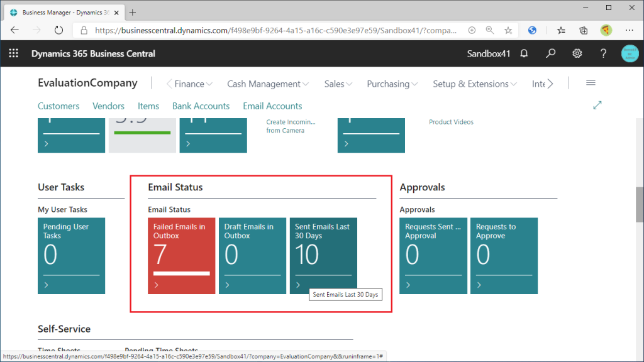Image resolution: width=644 pixels, height=362 pixels.
Task: Open the browser profile picture
Action: coord(606,30)
